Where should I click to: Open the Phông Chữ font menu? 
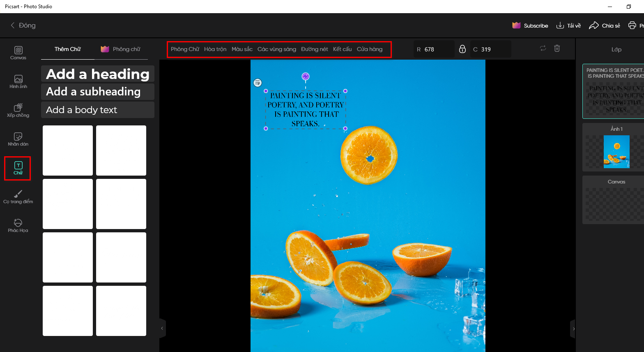click(185, 49)
